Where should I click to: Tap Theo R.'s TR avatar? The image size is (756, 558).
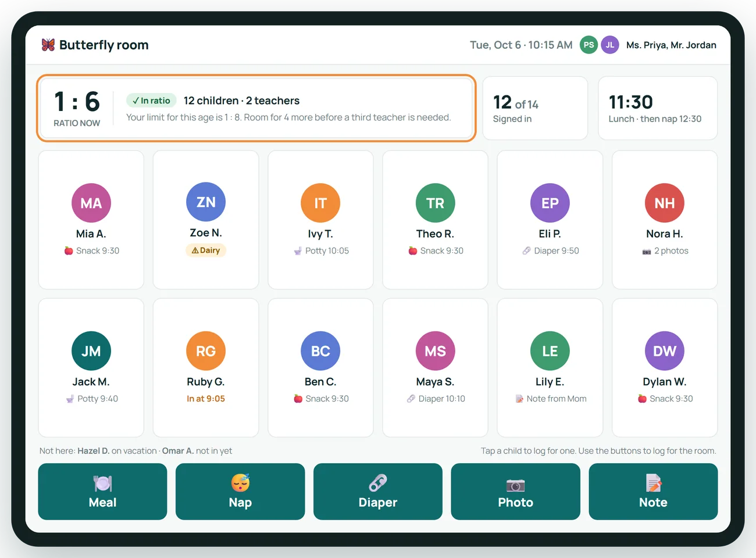[x=435, y=203]
